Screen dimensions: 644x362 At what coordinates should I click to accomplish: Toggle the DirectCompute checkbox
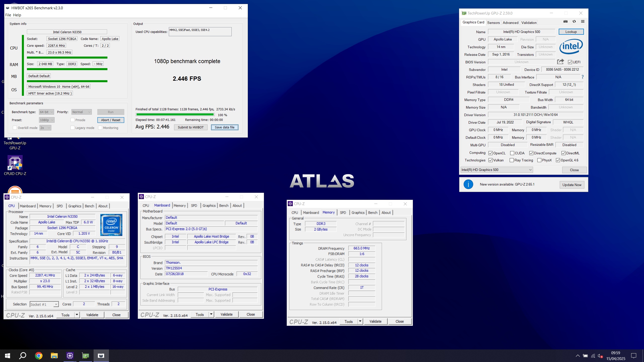tap(531, 153)
